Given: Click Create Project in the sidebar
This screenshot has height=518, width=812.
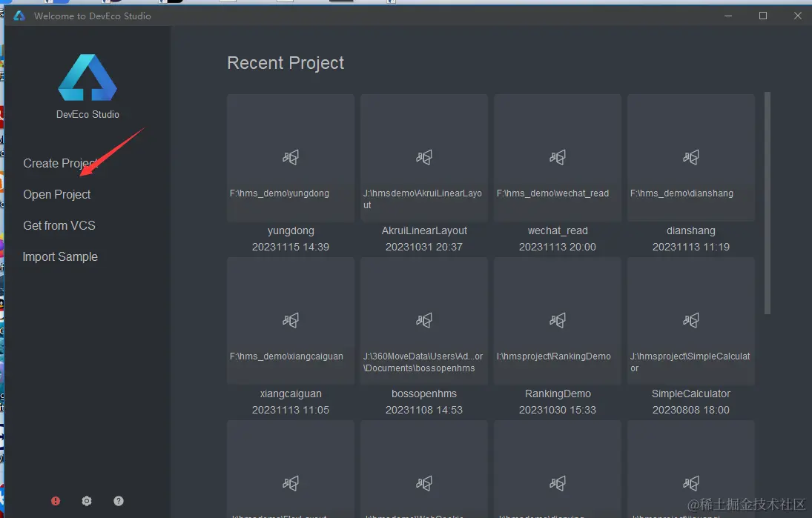Looking at the screenshot, I should coord(60,164).
